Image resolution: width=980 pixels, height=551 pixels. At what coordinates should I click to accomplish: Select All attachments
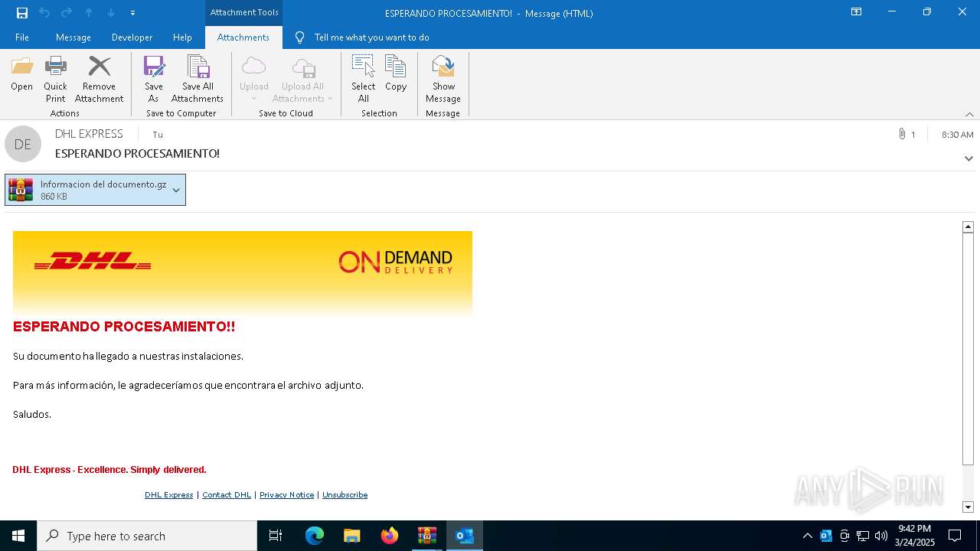(x=363, y=79)
